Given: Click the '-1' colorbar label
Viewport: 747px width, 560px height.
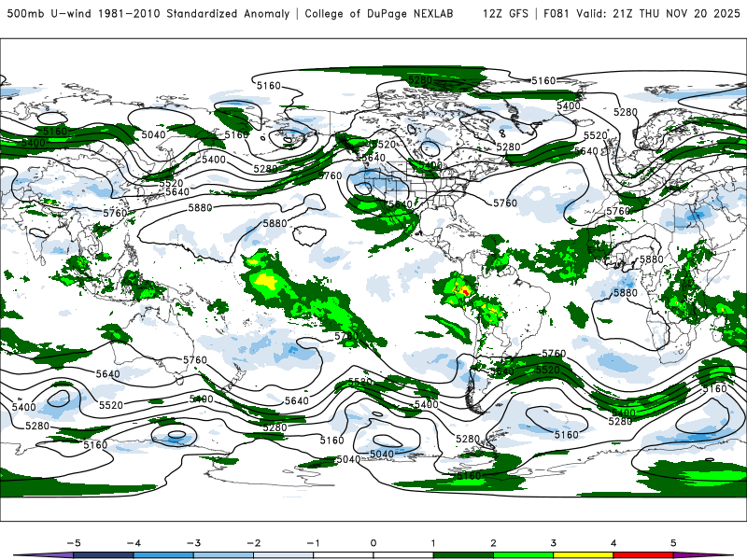Looking at the screenshot, I should [313, 543].
